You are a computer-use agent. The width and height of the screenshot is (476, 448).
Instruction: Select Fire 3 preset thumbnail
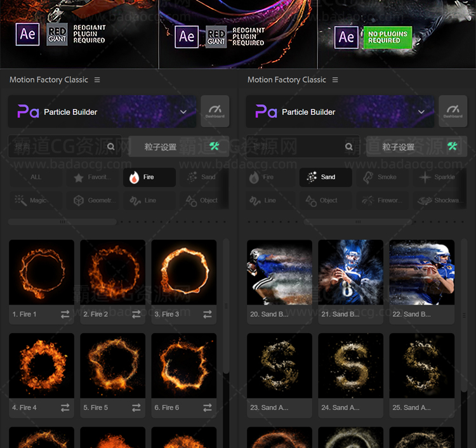click(x=184, y=272)
